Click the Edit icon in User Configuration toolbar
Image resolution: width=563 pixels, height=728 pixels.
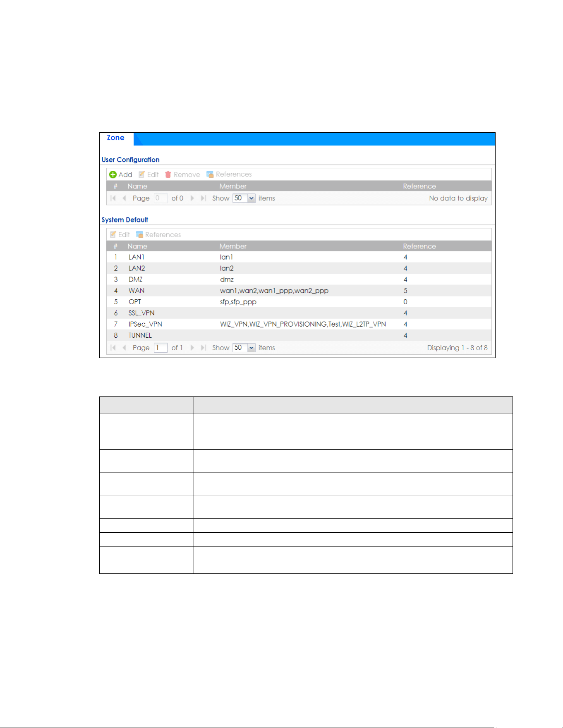point(141,174)
